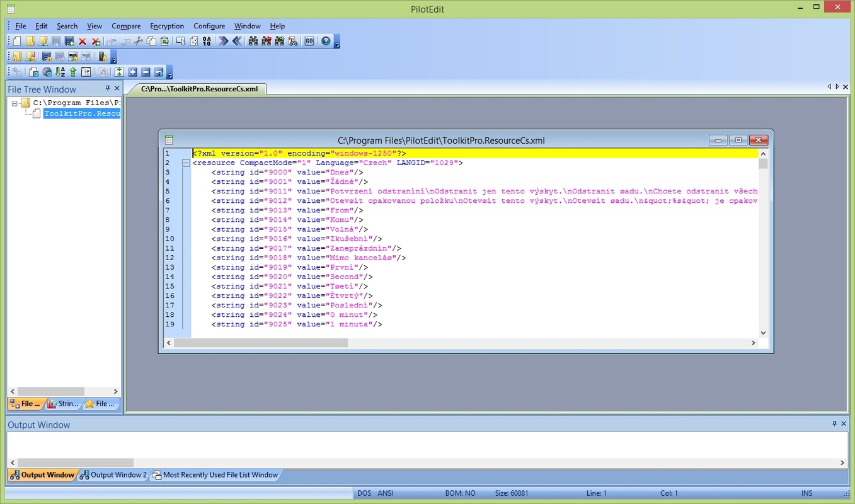Screen dimensions: 855x504
Task: Click the blue plus expand icon
Action: [x=132, y=72]
